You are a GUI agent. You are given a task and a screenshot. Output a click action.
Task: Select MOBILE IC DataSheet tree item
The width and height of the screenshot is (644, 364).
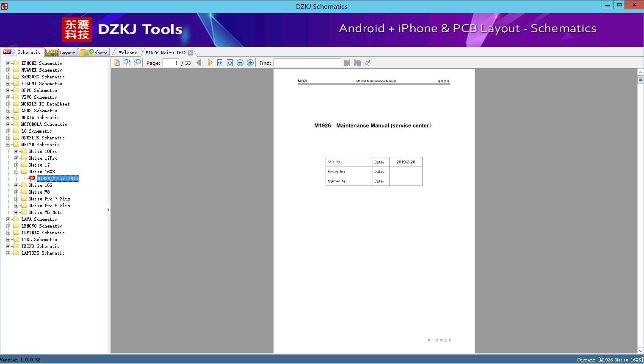(x=45, y=104)
